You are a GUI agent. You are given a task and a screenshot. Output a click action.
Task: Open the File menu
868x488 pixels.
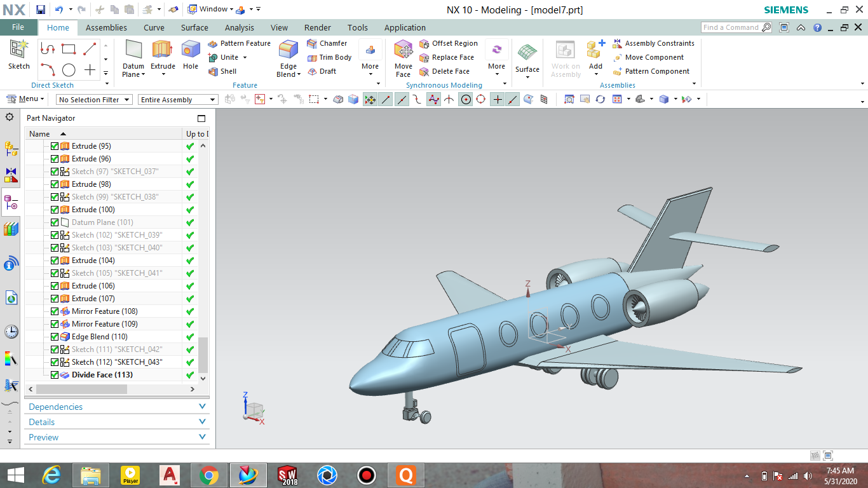coord(18,27)
